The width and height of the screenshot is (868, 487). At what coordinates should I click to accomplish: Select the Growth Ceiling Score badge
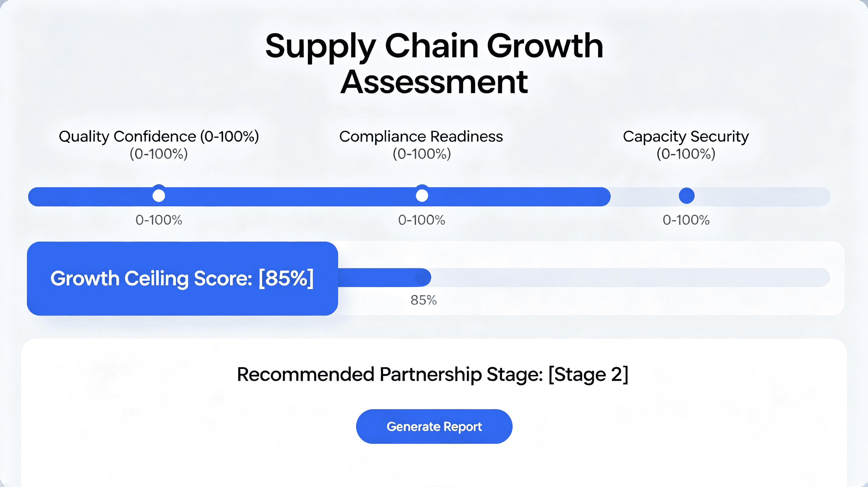click(x=182, y=278)
